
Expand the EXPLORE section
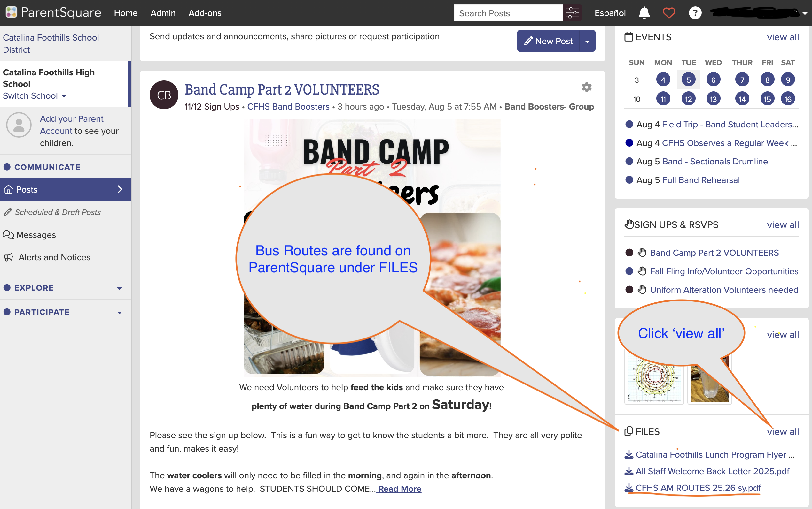(x=63, y=288)
